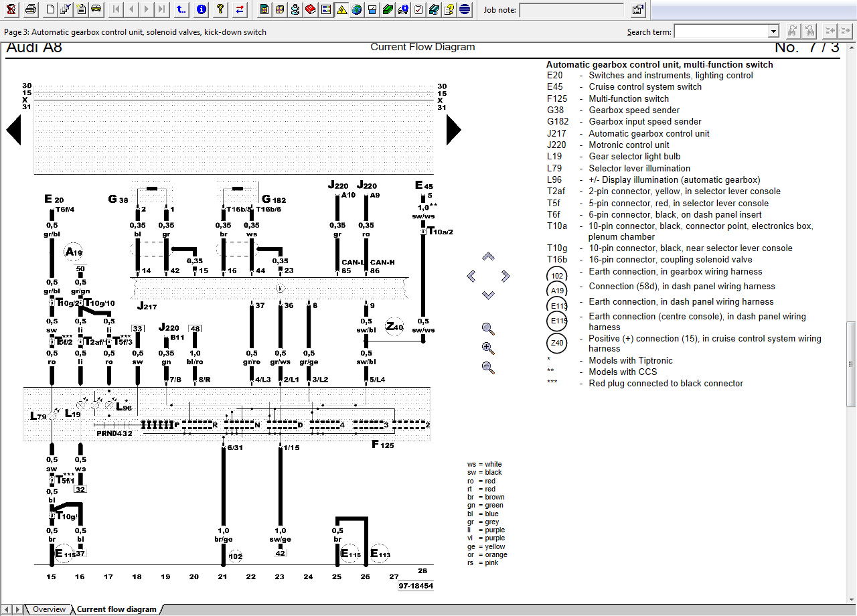857x616 pixels.
Task: Click the A19 connection circle in diagram
Action: pyautogui.click(x=74, y=252)
